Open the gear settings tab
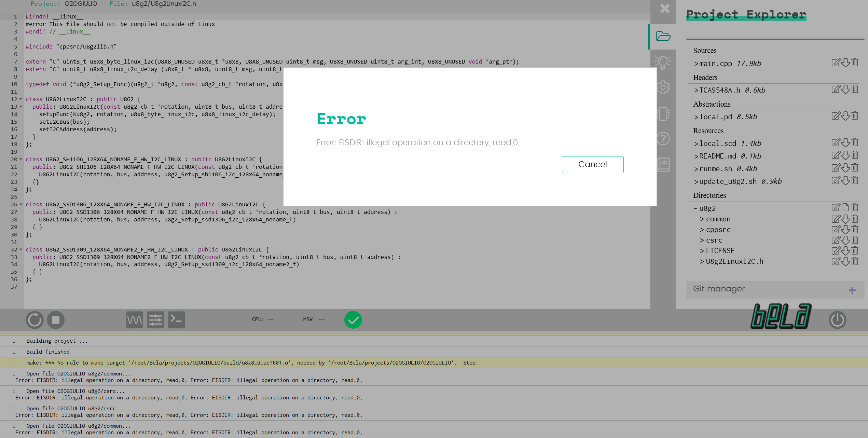The image size is (868, 438). pos(663,87)
